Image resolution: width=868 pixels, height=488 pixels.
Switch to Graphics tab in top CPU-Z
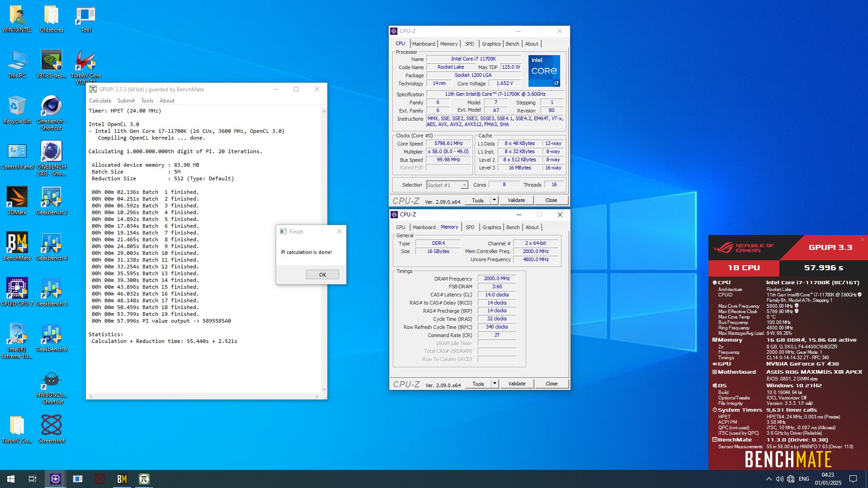coord(491,44)
